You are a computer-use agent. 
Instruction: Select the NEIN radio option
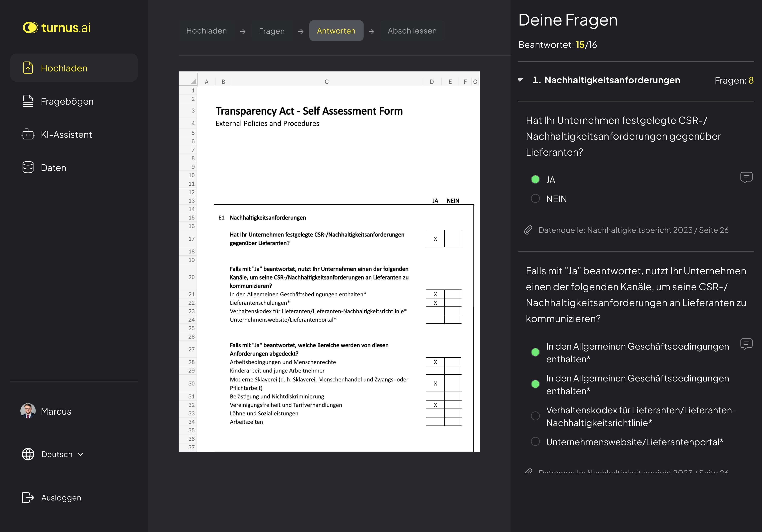click(x=535, y=198)
